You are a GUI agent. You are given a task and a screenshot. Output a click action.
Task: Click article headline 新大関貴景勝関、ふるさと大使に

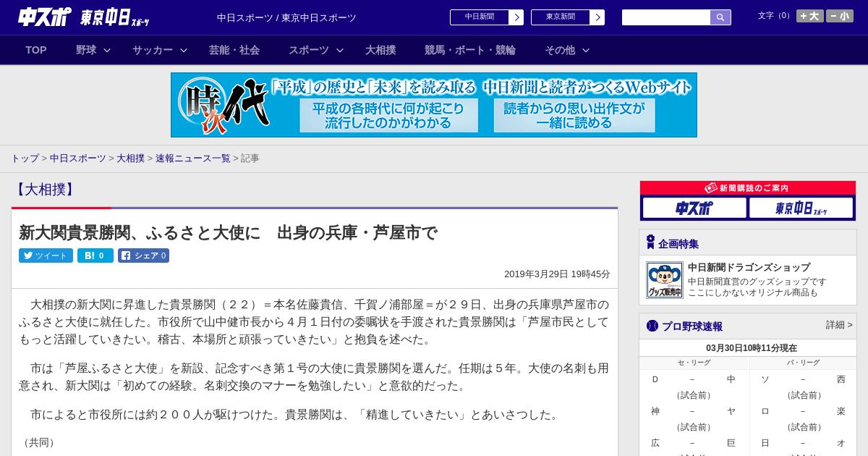[x=228, y=233]
